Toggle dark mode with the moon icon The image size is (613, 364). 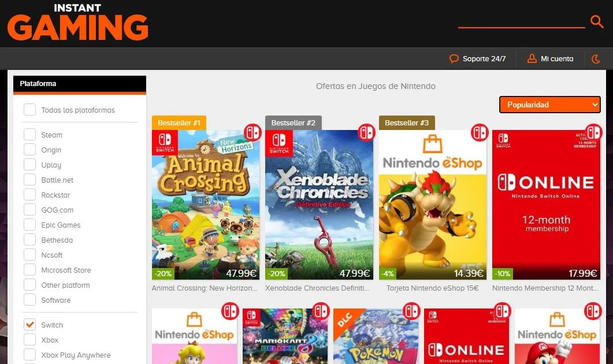point(596,59)
